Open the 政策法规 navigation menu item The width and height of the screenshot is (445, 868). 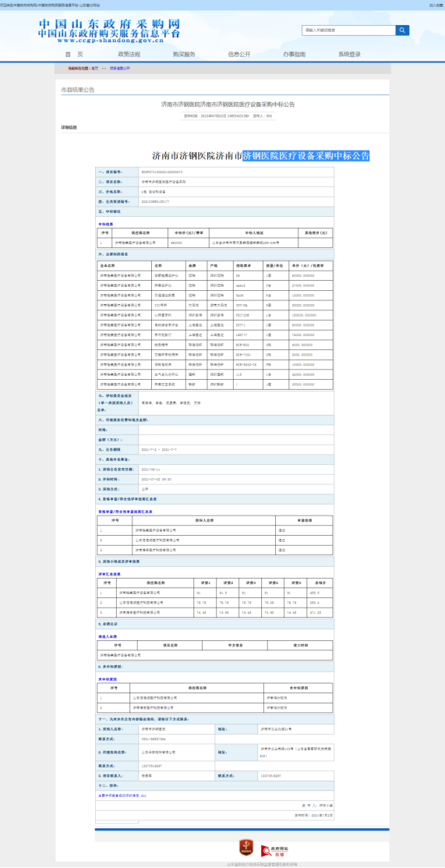(x=129, y=55)
